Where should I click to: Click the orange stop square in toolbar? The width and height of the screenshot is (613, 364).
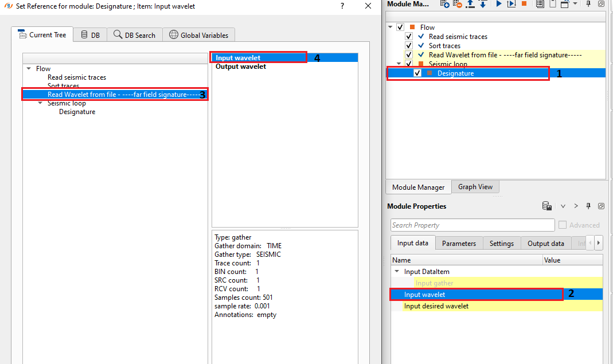pyautogui.click(x=524, y=4)
